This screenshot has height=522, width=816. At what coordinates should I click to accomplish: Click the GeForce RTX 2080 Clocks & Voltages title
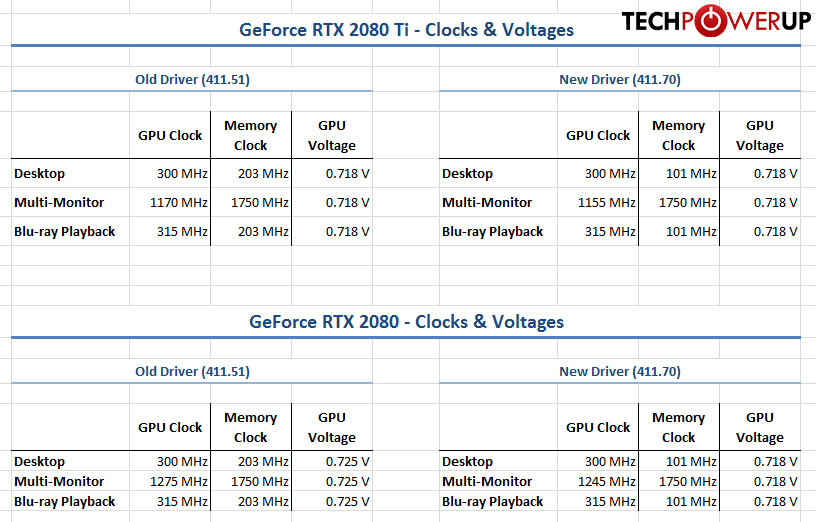[x=406, y=322]
